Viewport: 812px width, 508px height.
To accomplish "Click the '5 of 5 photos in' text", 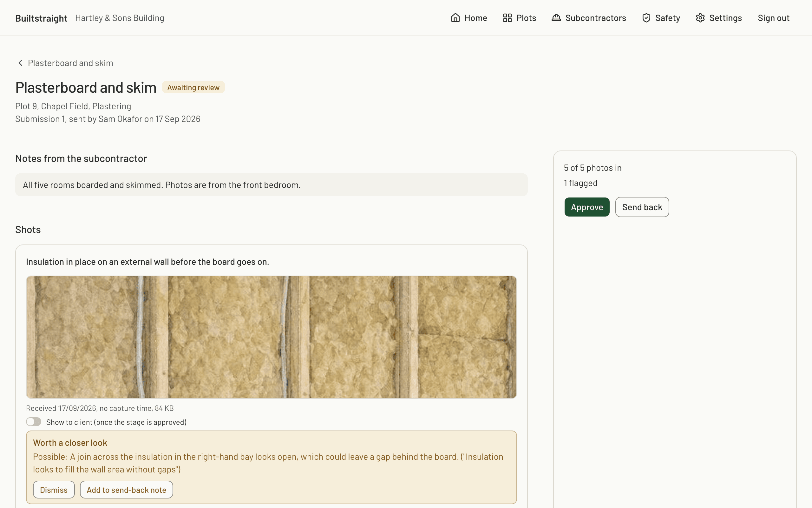I will [x=593, y=168].
